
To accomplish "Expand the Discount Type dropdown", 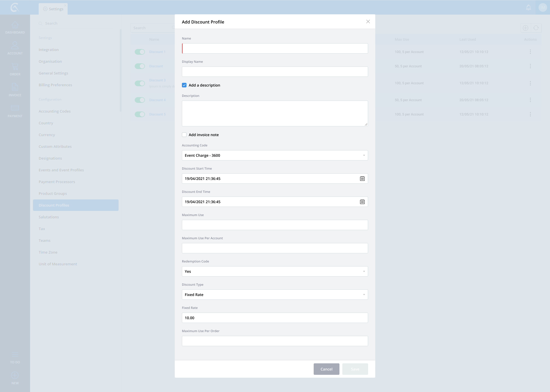I will click(x=275, y=295).
